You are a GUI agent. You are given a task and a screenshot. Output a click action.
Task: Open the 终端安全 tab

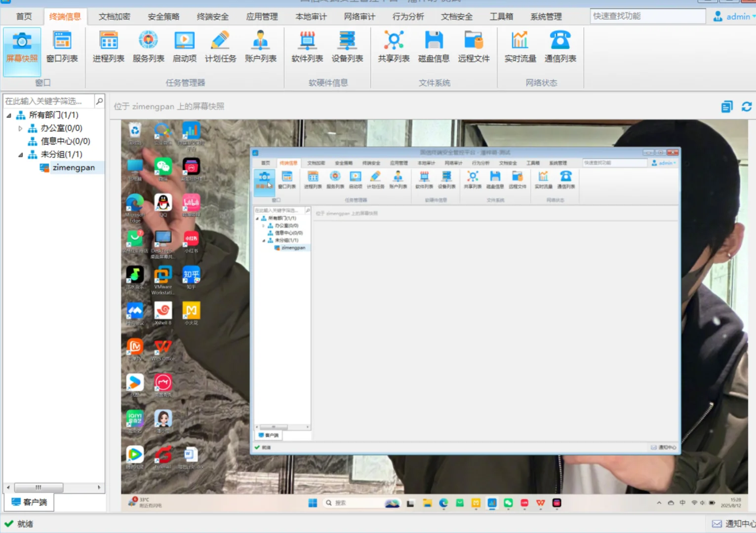point(213,17)
